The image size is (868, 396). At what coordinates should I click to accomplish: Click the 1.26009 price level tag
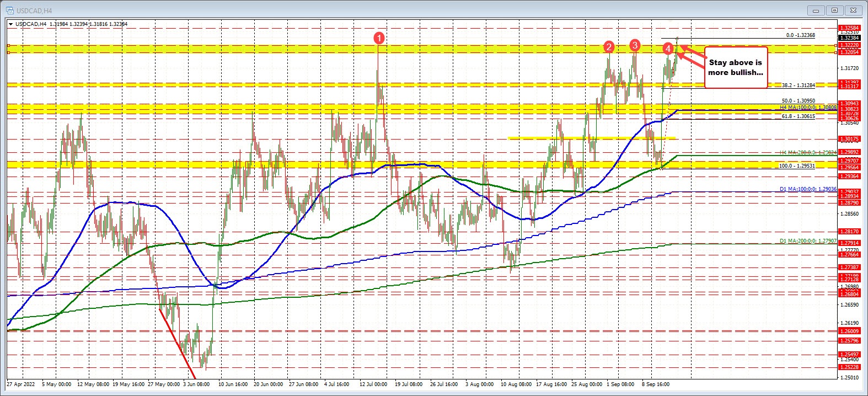tap(848, 331)
